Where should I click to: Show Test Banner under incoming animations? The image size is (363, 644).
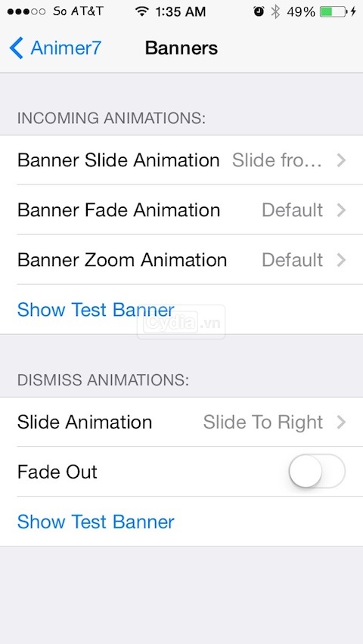tap(96, 310)
